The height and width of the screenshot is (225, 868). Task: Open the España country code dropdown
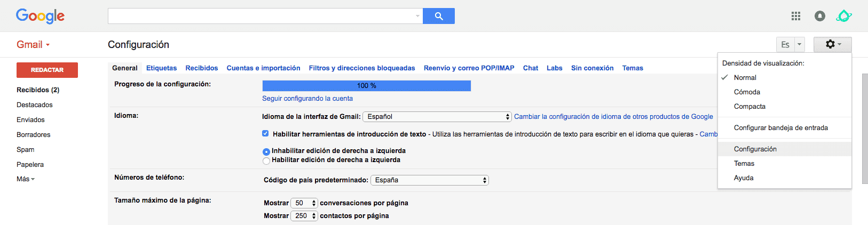pos(429,180)
